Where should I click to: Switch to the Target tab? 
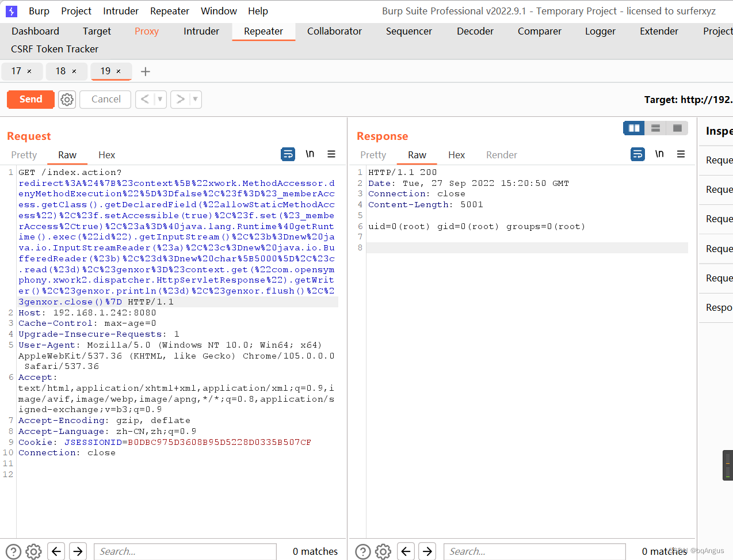[97, 31]
